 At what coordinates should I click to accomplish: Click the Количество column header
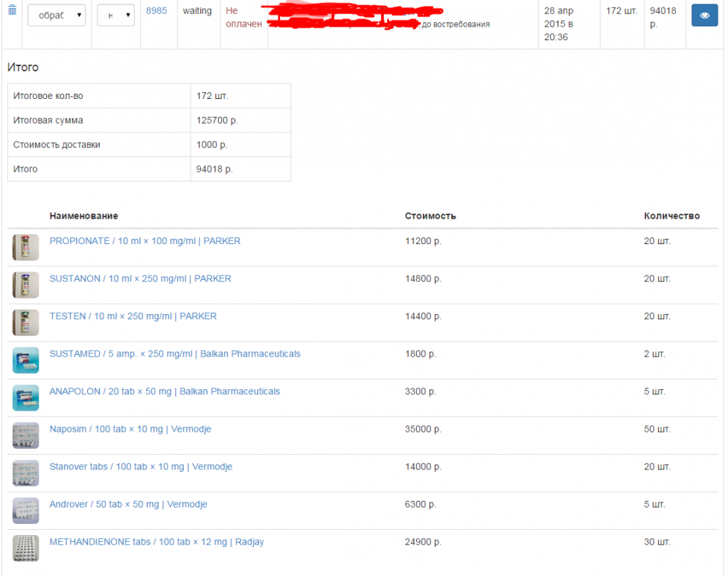(671, 216)
